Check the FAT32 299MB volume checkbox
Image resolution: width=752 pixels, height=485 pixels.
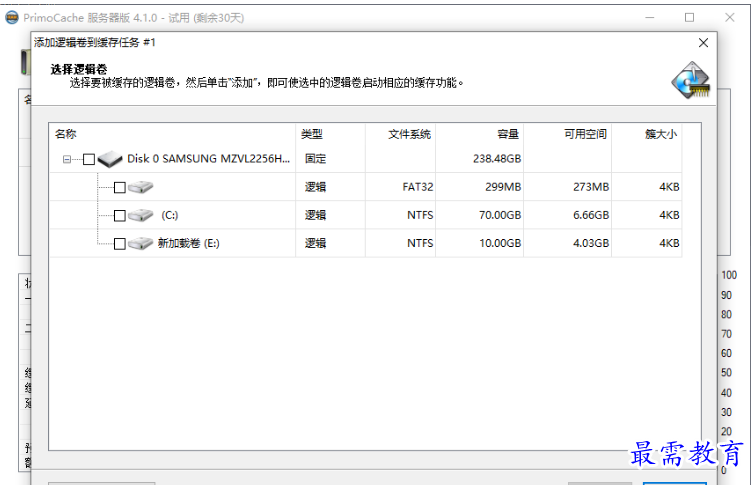[120, 187]
